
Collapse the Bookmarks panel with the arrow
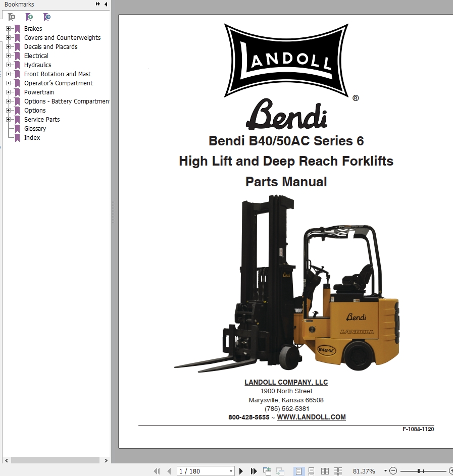pos(106,4)
